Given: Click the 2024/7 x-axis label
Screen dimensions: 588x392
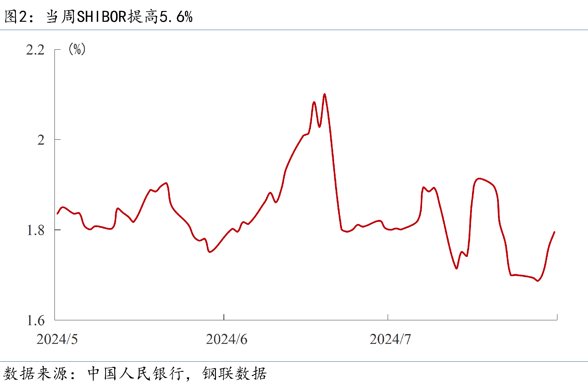Looking at the screenshot, I should 390,339.
